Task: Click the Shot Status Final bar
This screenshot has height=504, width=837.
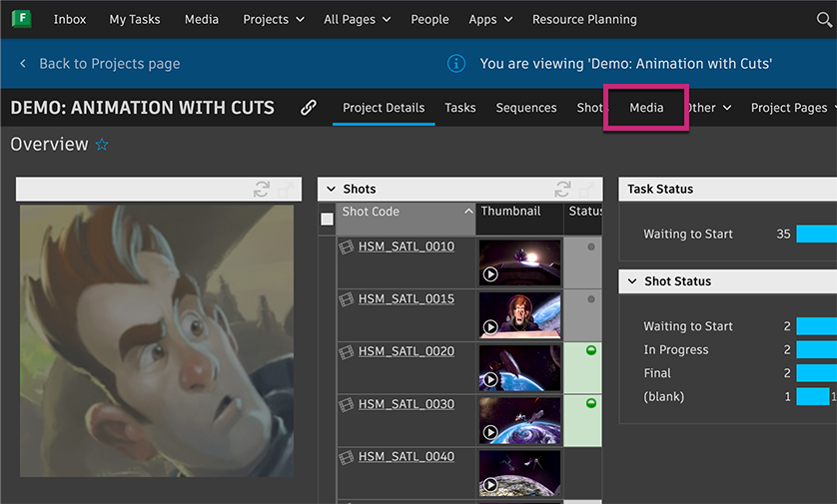Action: [816, 373]
